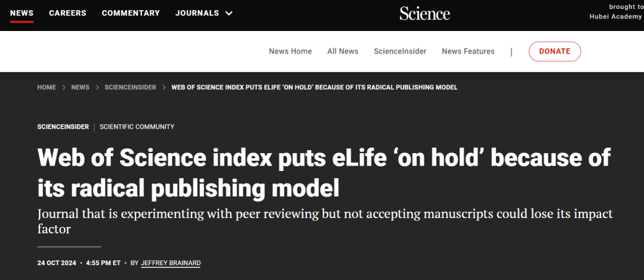Click the Hubei Academy access notice

[x=616, y=12]
